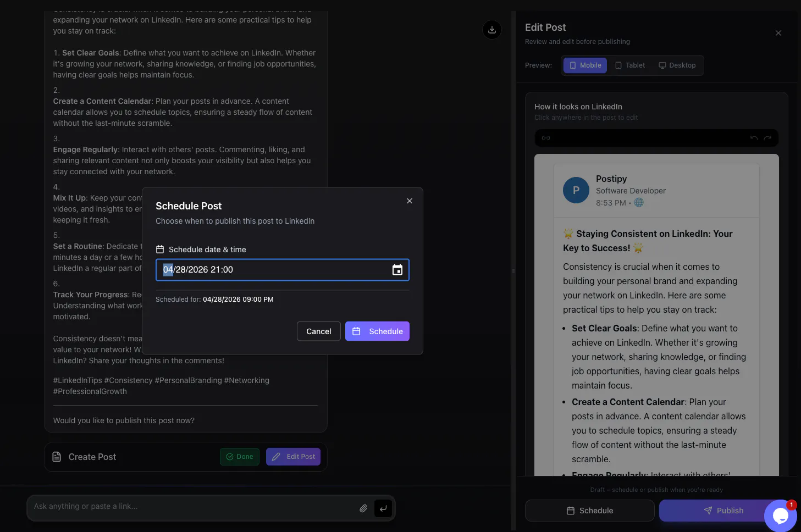
Task: Click the send arrow button in the chat box
Action: click(x=383, y=508)
